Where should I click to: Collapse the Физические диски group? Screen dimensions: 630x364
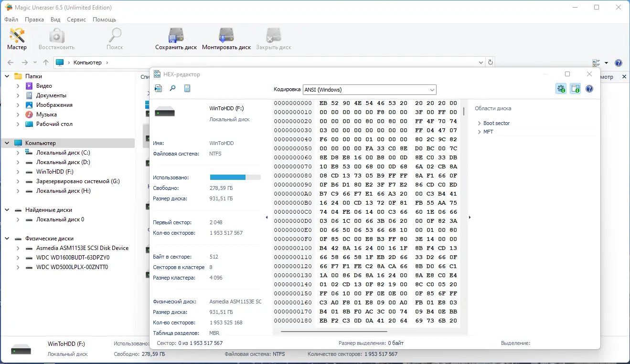point(7,239)
